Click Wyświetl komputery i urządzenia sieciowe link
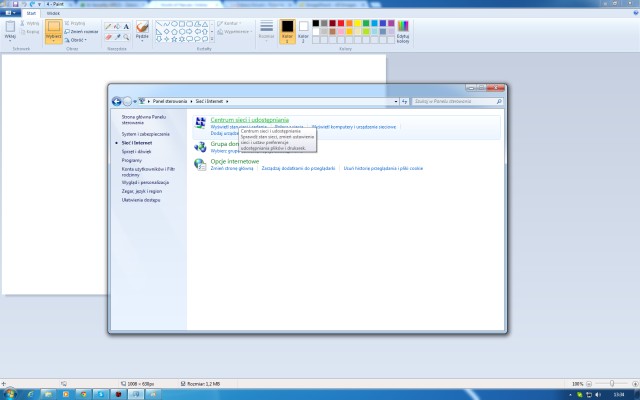 [354, 127]
